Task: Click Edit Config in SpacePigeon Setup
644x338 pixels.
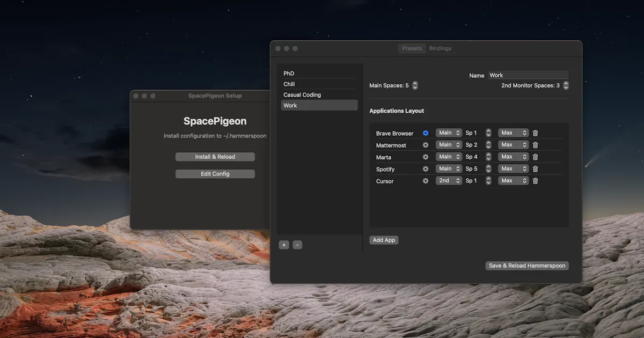Action: [215, 174]
